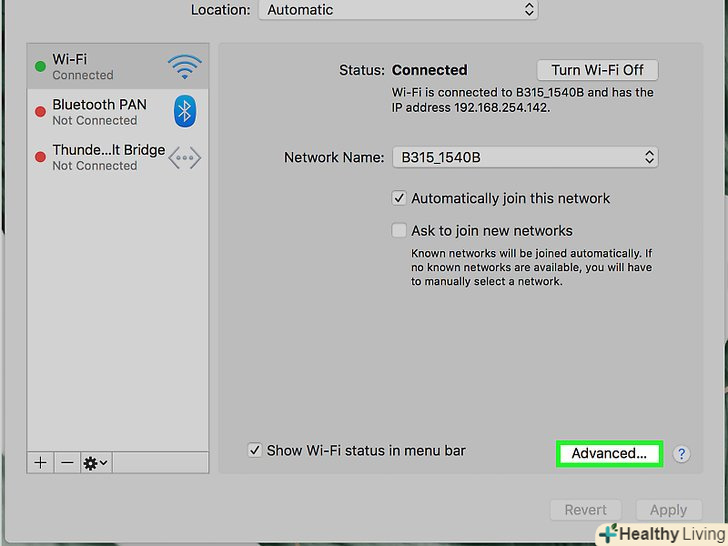
Task: Click the green status dot for Wi-Fi
Action: coord(40,66)
